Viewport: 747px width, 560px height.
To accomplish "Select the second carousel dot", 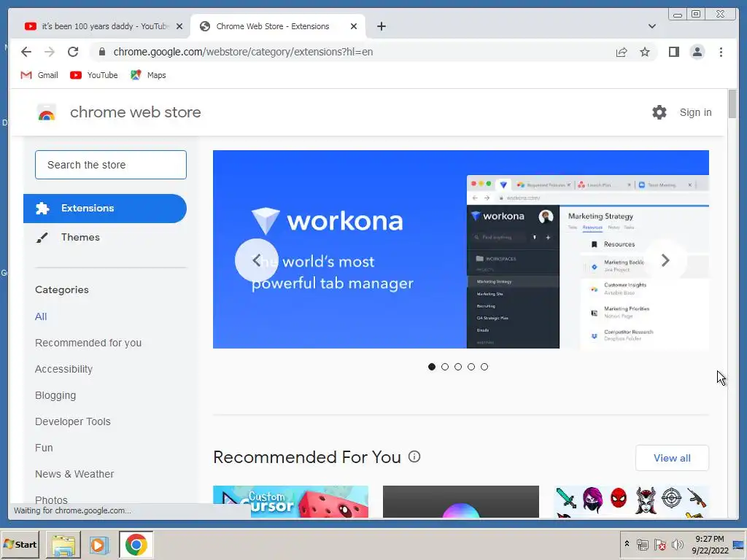I will tap(445, 367).
